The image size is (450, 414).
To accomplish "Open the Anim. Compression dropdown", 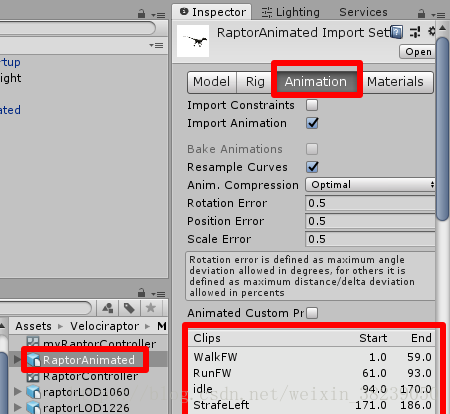I will click(370, 185).
